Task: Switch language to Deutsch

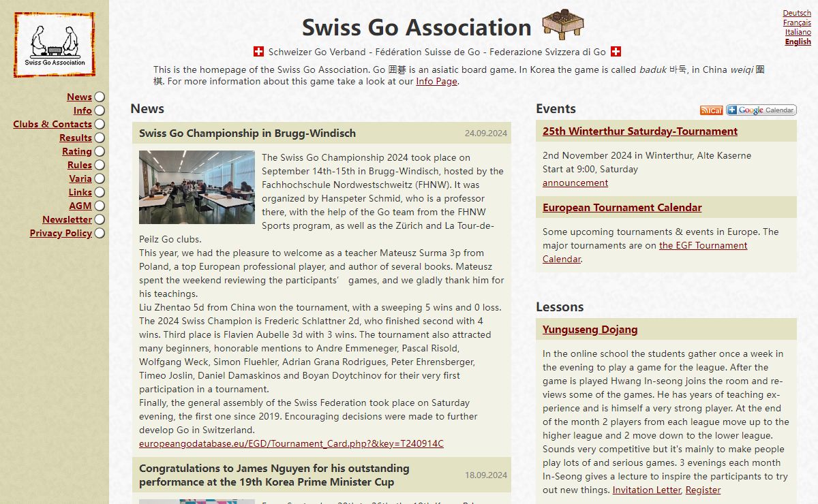Action: pos(797,13)
